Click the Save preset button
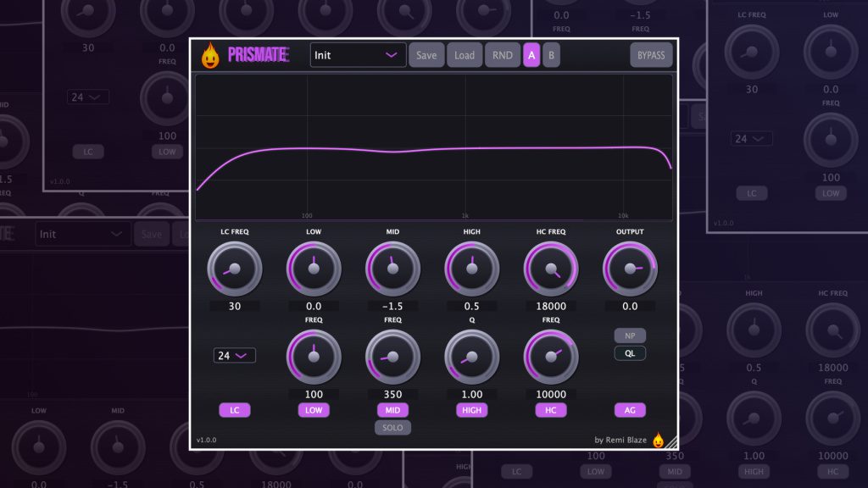 pyautogui.click(x=426, y=55)
